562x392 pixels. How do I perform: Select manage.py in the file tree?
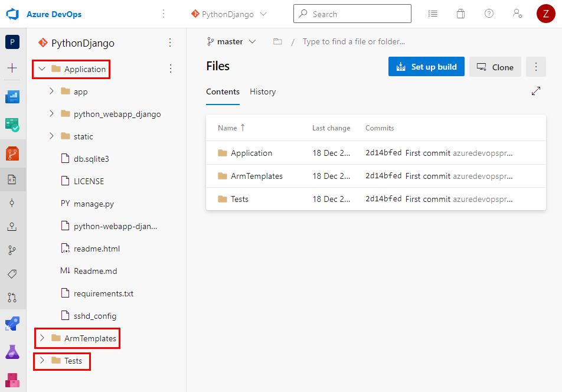(93, 204)
